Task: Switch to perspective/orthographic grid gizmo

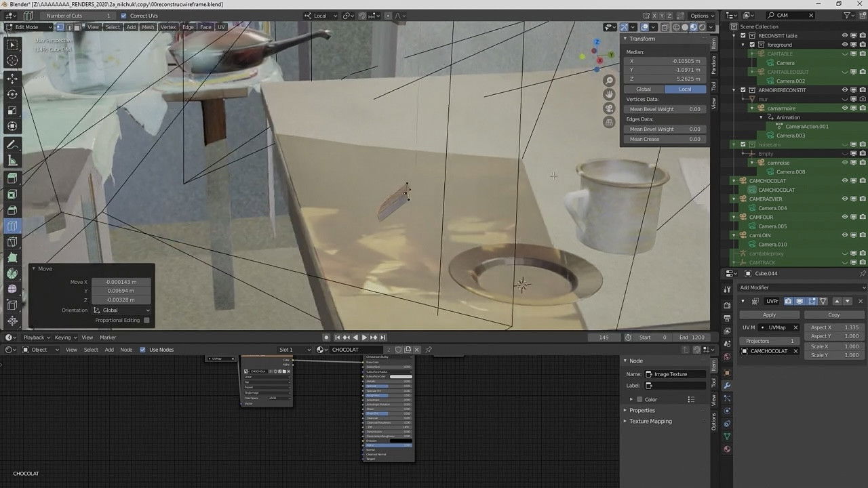Action: (609, 123)
